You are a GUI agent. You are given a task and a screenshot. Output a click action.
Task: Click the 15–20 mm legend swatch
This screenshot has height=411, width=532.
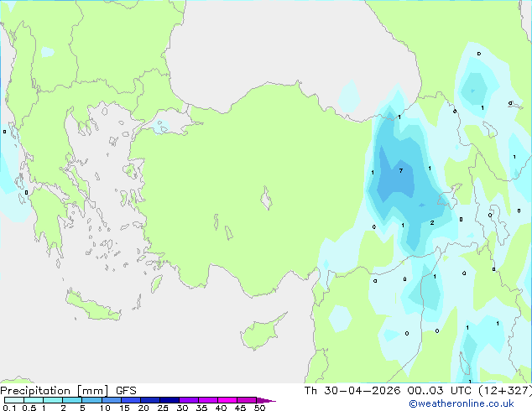click(x=131, y=400)
